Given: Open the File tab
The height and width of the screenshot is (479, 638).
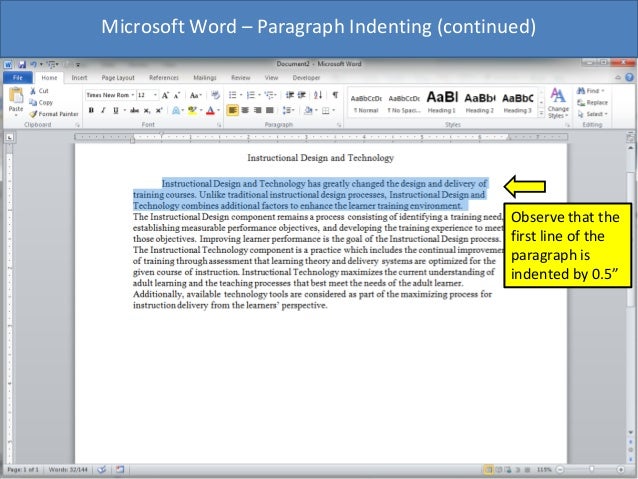Looking at the screenshot, I should [x=18, y=77].
